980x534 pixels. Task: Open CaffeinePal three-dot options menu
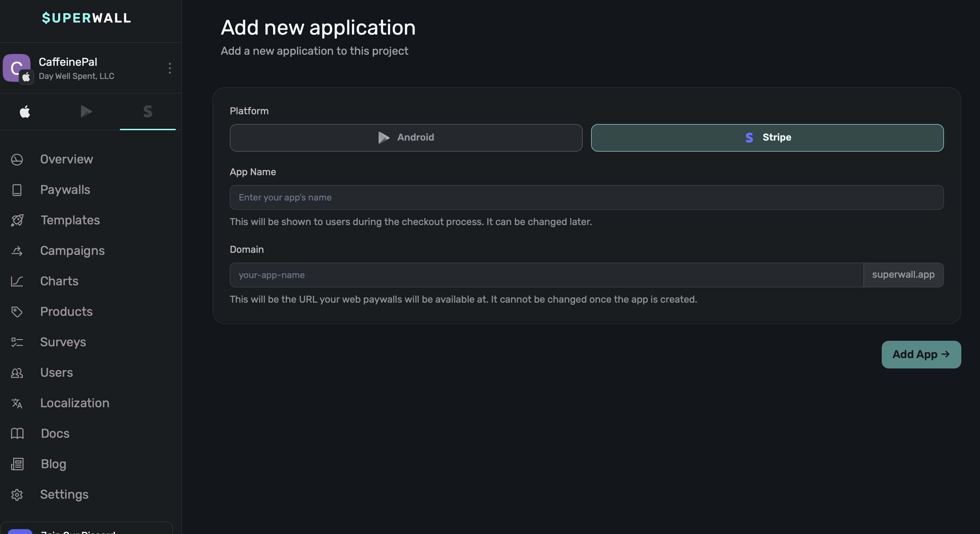(x=170, y=68)
